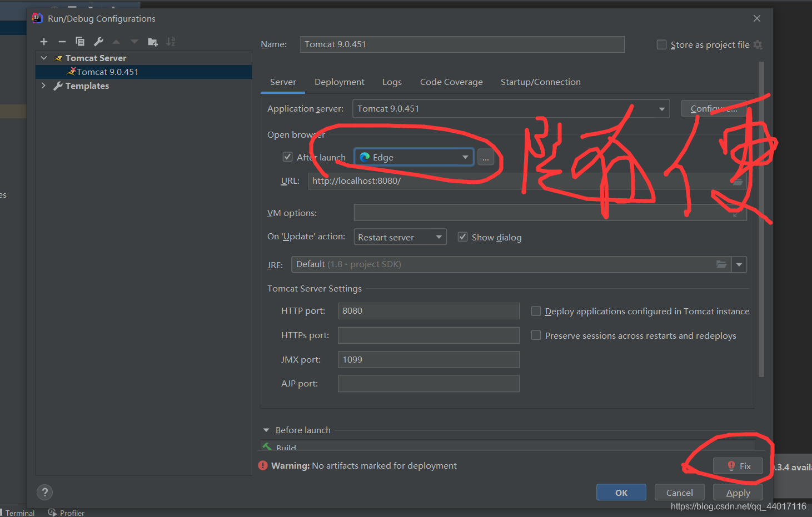812x517 pixels.
Task: Click the Apply button
Action: [x=738, y=493]
